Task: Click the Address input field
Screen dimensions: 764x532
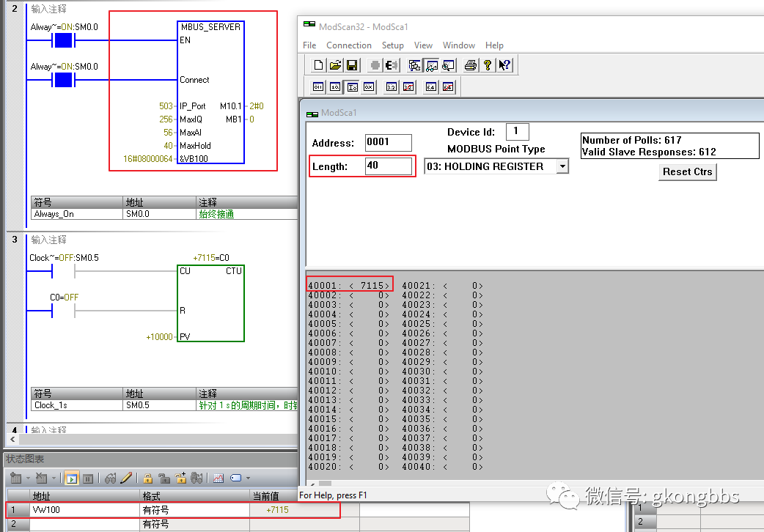Action: point(389,143)
